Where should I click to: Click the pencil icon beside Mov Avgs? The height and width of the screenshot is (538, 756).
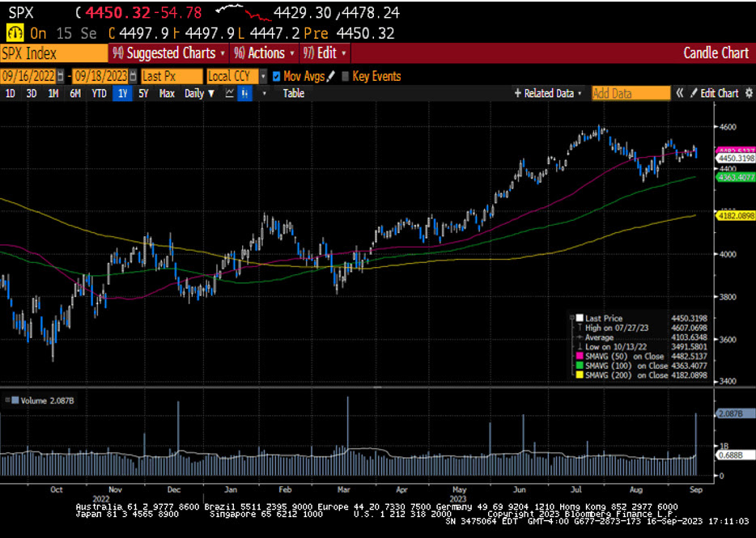pos(331,76)
